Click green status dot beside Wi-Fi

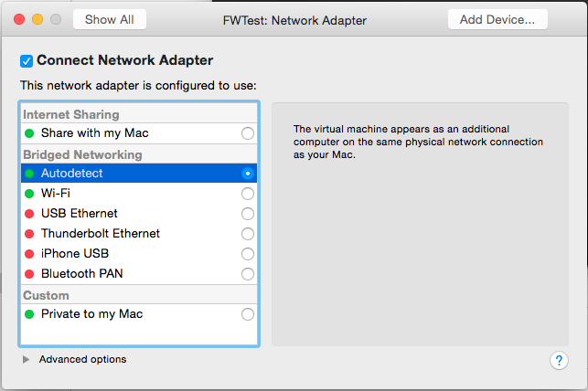point(29,194)
